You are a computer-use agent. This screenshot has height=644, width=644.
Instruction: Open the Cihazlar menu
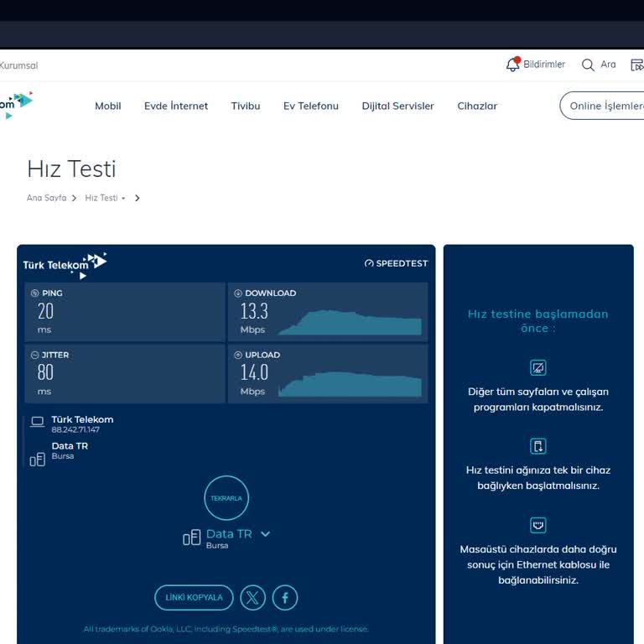pyautogui.click(x=477, y=106)
